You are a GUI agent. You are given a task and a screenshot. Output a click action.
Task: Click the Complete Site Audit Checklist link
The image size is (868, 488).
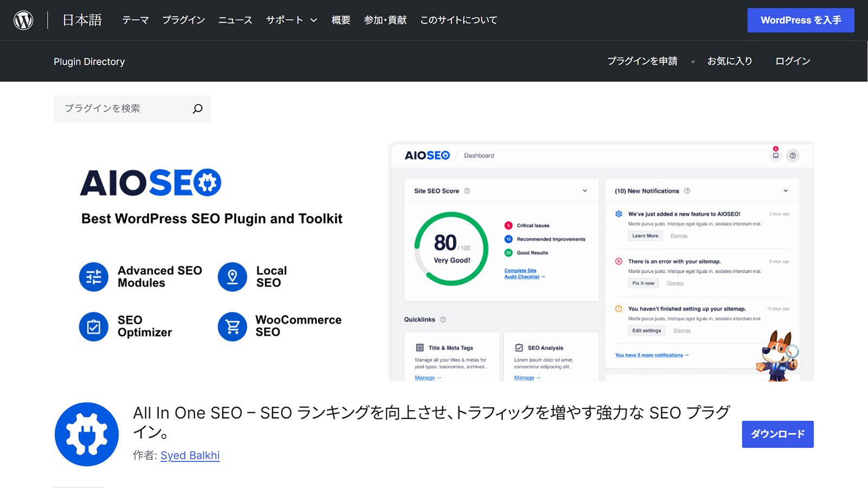coord(524,274)
